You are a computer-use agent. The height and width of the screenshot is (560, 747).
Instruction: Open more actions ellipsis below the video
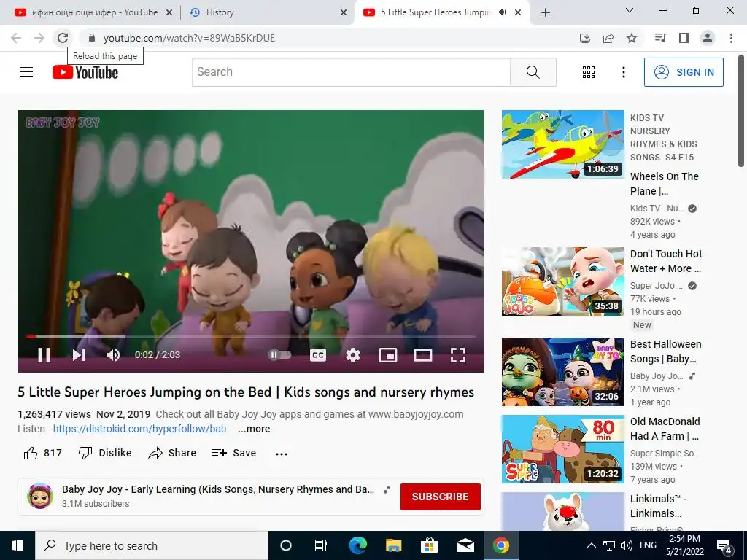click(282, 454)
